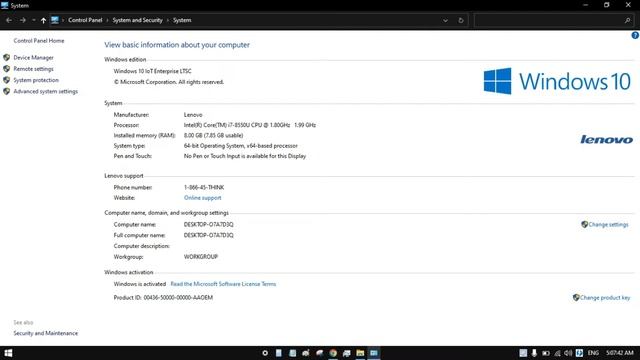The height and width of the screenshot is (360, 640).
Task: Open Lenovo Online support website link
Action: pos(202,198)
